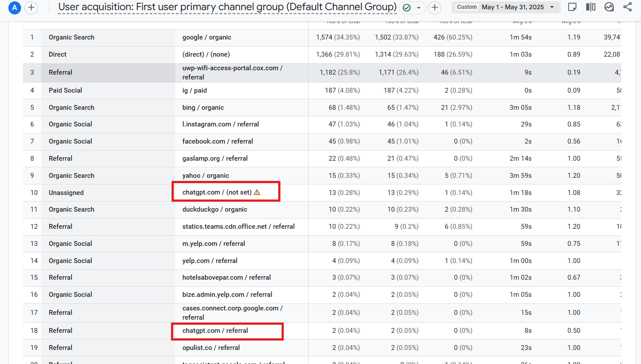Screen dimensions: 641x364
Task: Click 'gaslamp.org / referral' cell
Action: coord(215,159)
